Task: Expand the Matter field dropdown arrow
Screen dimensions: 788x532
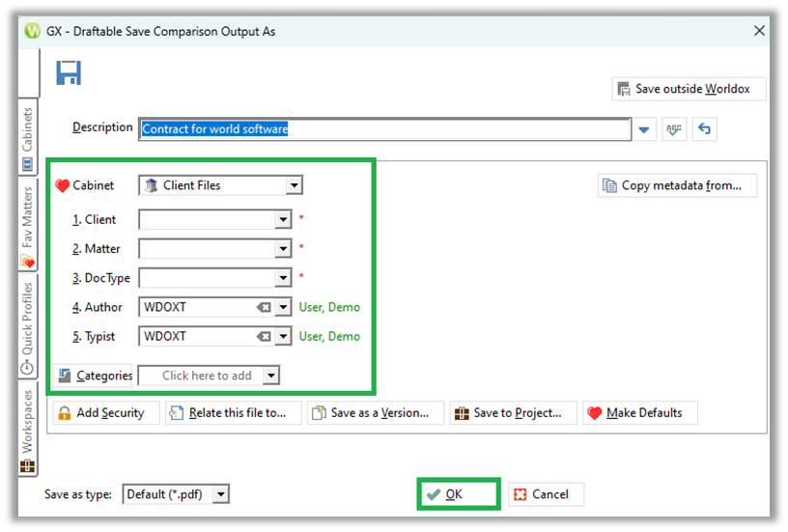Action: tap(284, 249)
